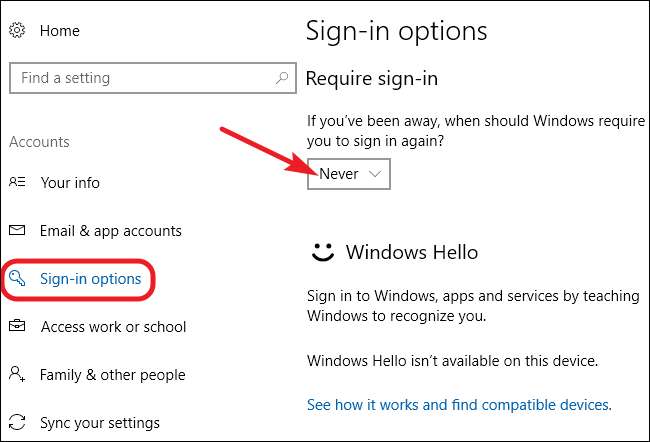Click the Your info person icon
650x442 pixels.
(17, 183)
